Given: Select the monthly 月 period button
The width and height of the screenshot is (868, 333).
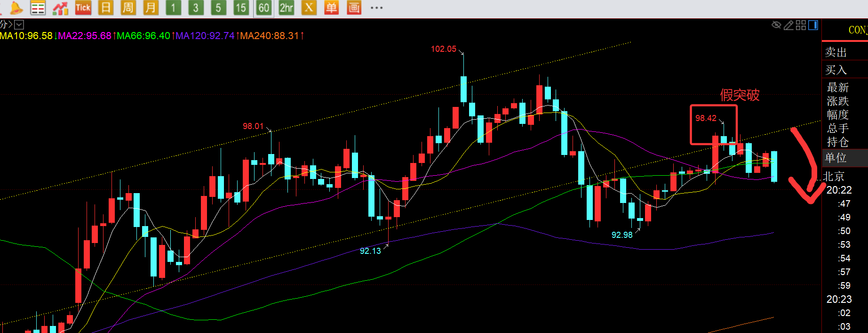Looking at the screenshot, I should point(151,8).
